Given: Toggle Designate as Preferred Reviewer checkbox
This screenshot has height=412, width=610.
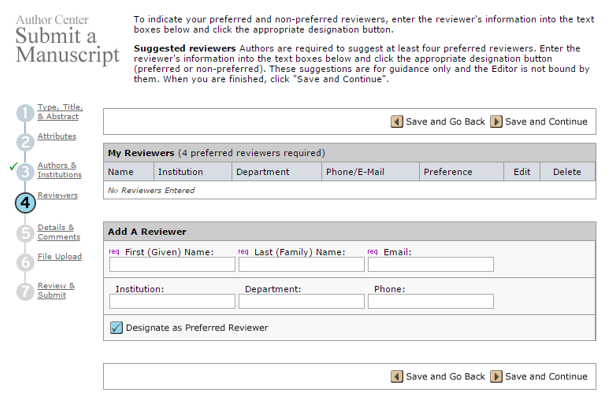Looking at the screenshot, I should pyautogui.click(x=116, y=327).
